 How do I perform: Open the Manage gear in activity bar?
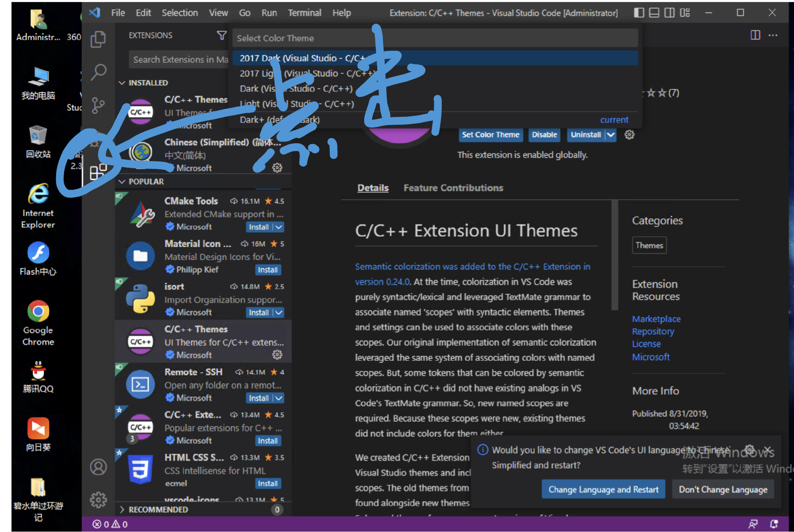[98, 500]
